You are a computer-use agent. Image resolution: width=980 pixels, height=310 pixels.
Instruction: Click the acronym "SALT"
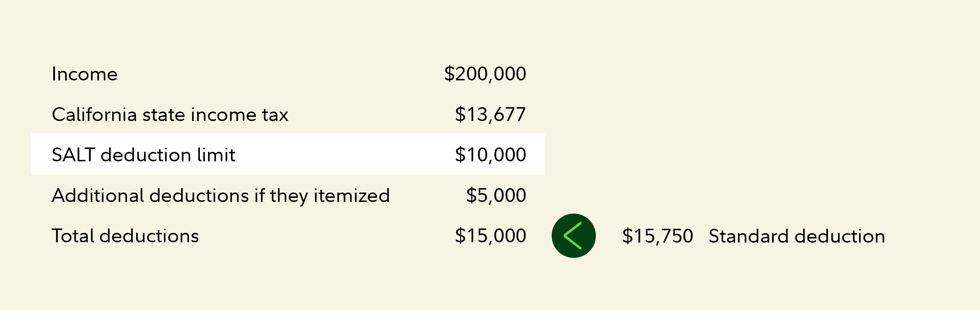click(x=73, y=155)
